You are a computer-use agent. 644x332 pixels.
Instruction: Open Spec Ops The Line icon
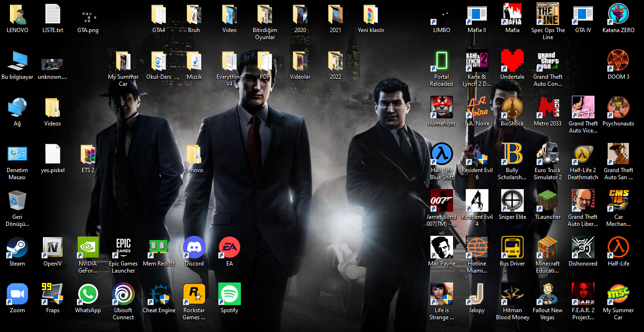click(548, 14)
